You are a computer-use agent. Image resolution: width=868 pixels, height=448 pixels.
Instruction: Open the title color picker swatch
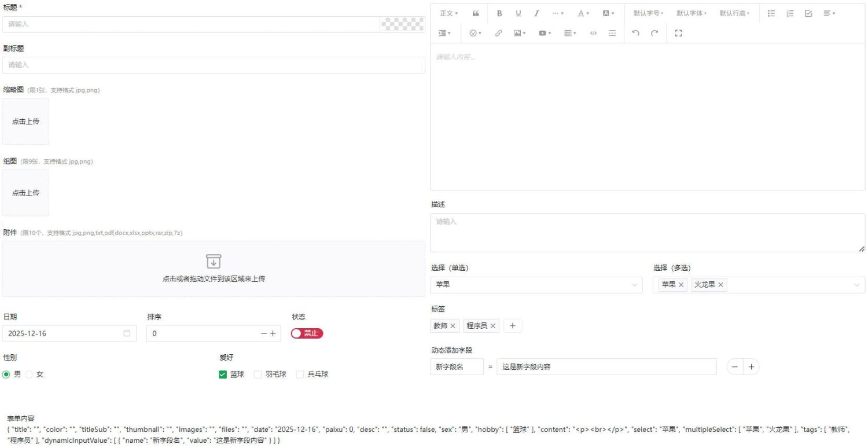[402, 24]
